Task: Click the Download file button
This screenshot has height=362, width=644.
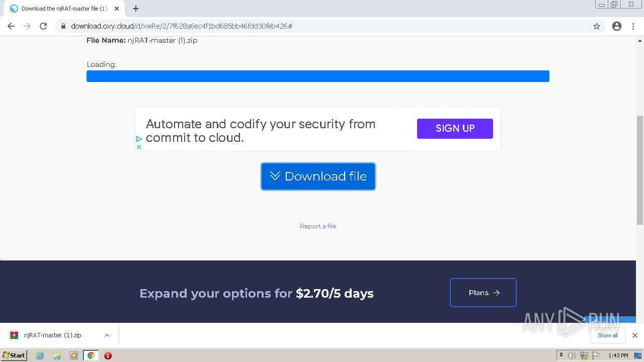Action: pos(318,176)
